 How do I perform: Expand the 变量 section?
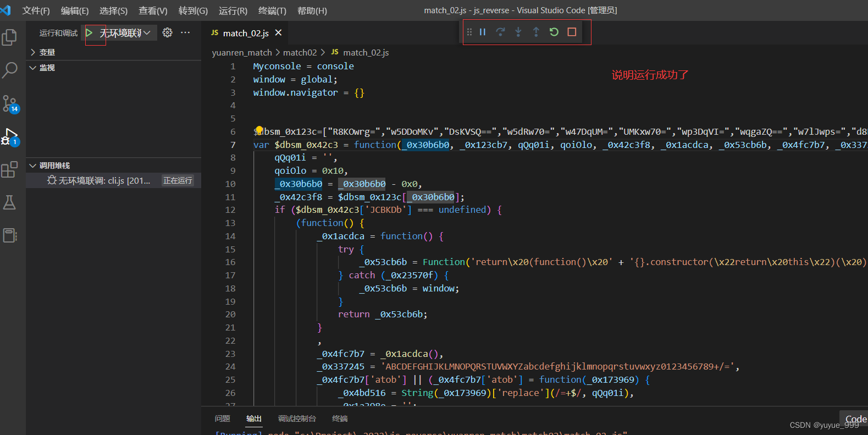[113, 52]
